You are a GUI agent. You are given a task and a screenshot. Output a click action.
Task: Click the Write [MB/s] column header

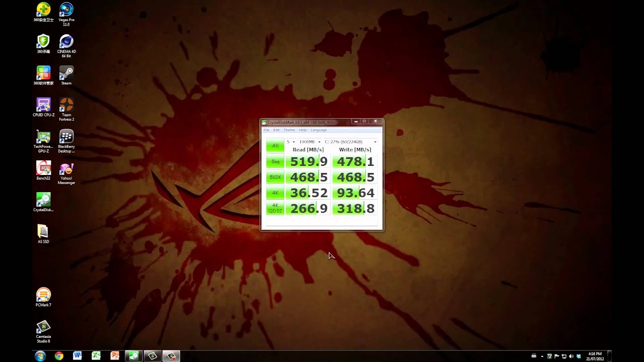(x=355, y=150)
